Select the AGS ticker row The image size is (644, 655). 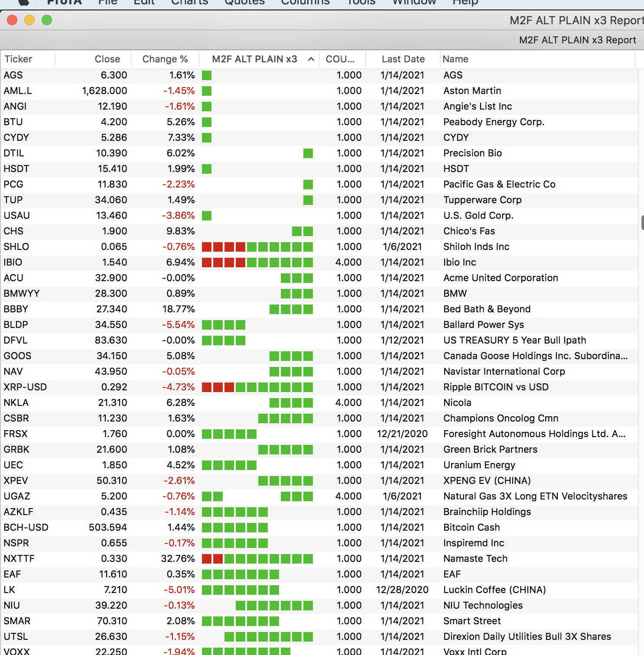point(319,75)
